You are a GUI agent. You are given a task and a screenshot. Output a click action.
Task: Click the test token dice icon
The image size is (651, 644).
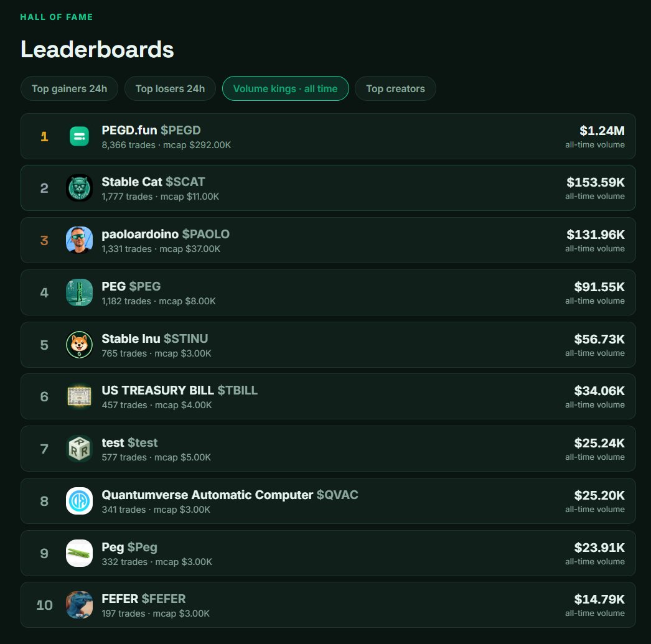click(x=79, y=449)
